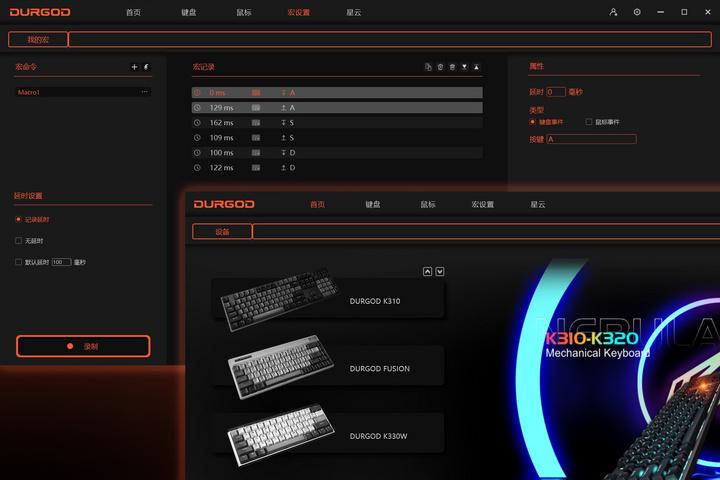Move the selected record down
Screen dimensions: 720x480
(x=464, y=67)
